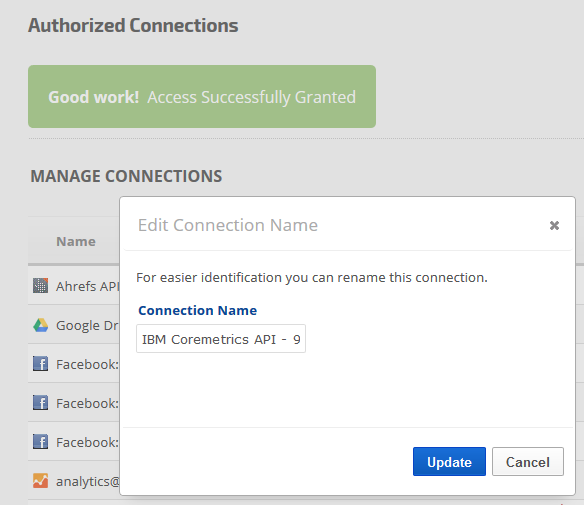Cancel the connection rename

(x=528, y=462)
